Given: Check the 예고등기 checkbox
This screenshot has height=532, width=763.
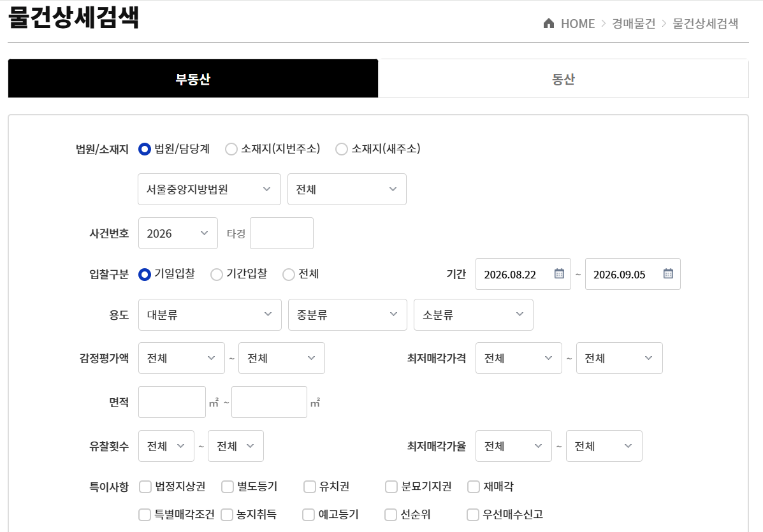Looking at the screenshot, I should [x=309, y=515].
